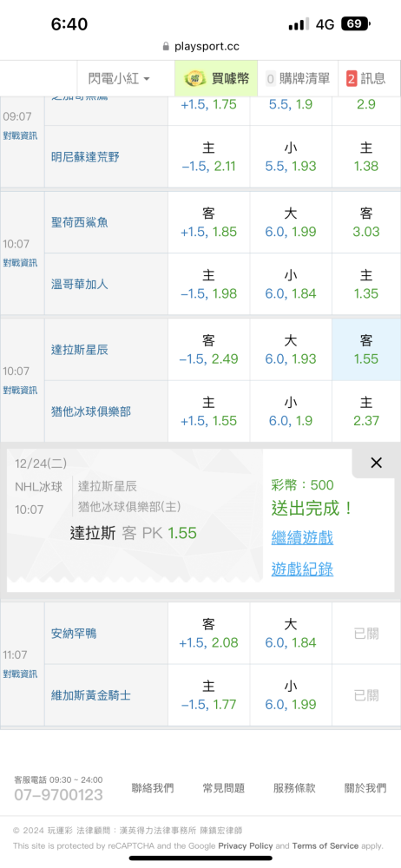401x868 pixels.
Task: Open 對戰資訊 for Sharks vs Canucks
Action: point(21,263)
